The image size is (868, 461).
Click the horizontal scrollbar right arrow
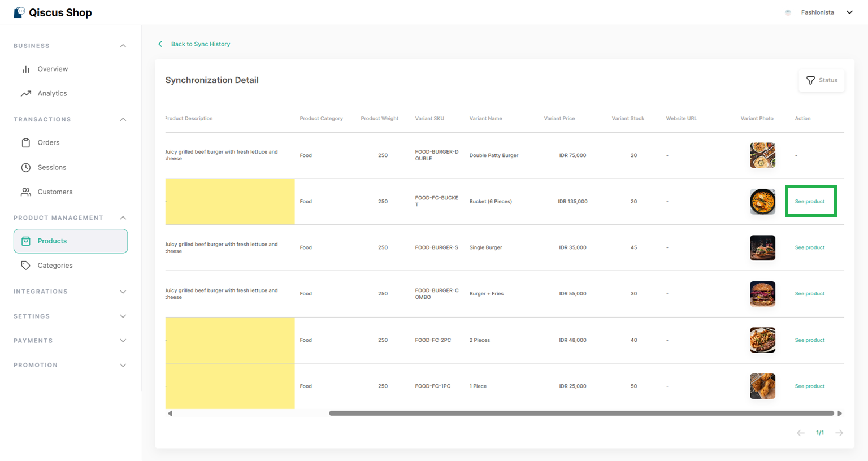pos(840,414)
